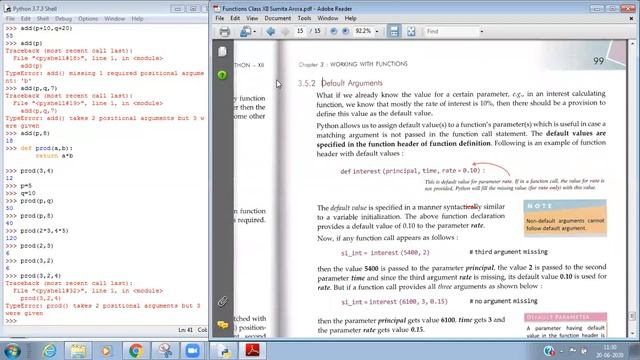The image size is (640, 360).
Task: Open Python Shell Edit menu
Action: [x=26, y=19]
